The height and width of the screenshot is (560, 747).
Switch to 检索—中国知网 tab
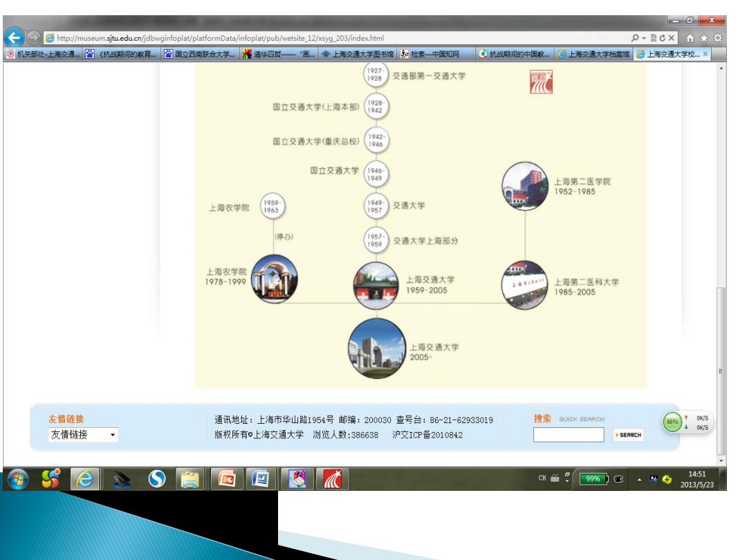436,54
